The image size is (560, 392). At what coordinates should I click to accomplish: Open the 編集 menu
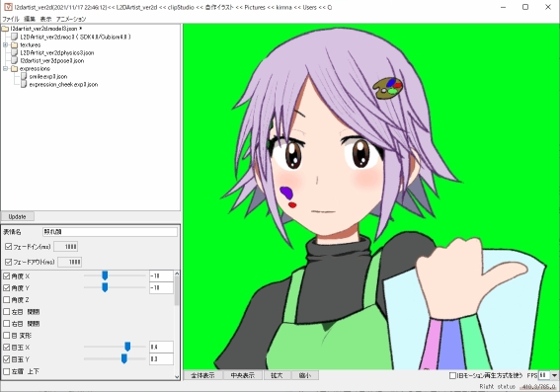30,19
